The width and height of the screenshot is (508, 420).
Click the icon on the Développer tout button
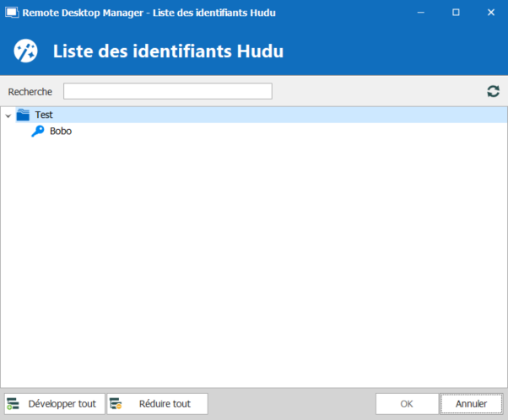13,404
